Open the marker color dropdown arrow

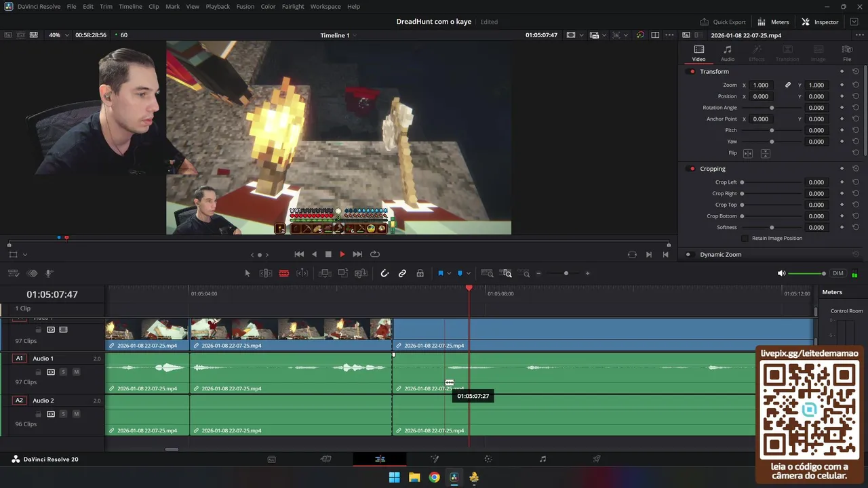pos(469,273)
